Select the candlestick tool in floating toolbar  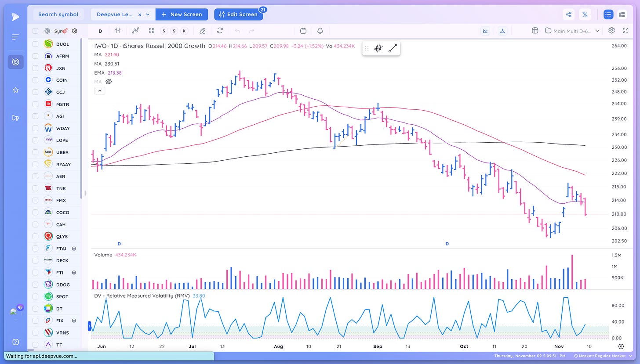(378, 49)
